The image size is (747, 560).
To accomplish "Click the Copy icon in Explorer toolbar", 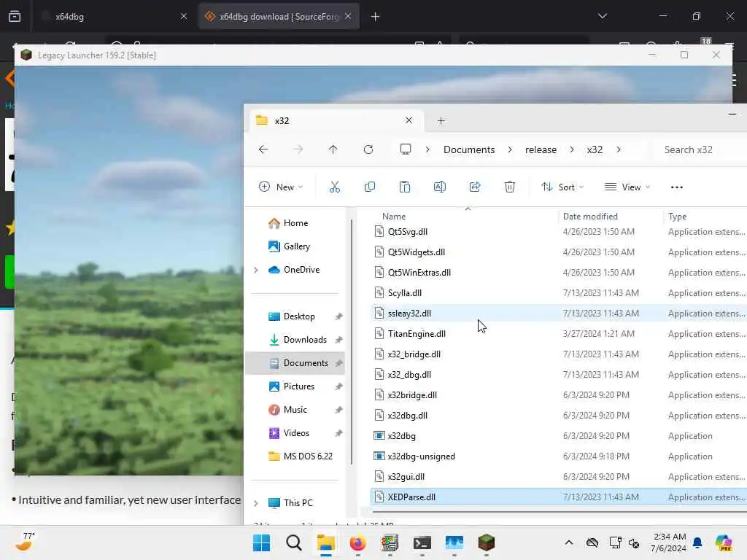I will pyautogui.click(x=370, y=187).
